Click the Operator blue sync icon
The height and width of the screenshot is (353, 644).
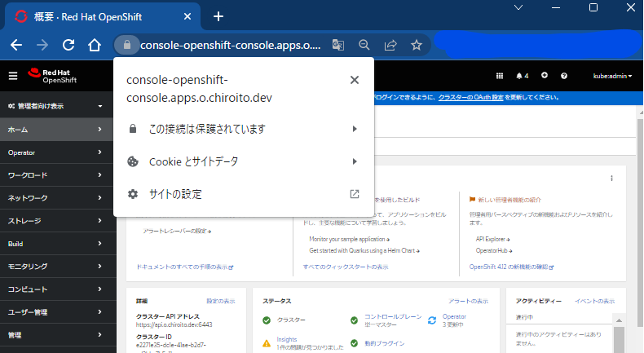[x=432, y=320]
